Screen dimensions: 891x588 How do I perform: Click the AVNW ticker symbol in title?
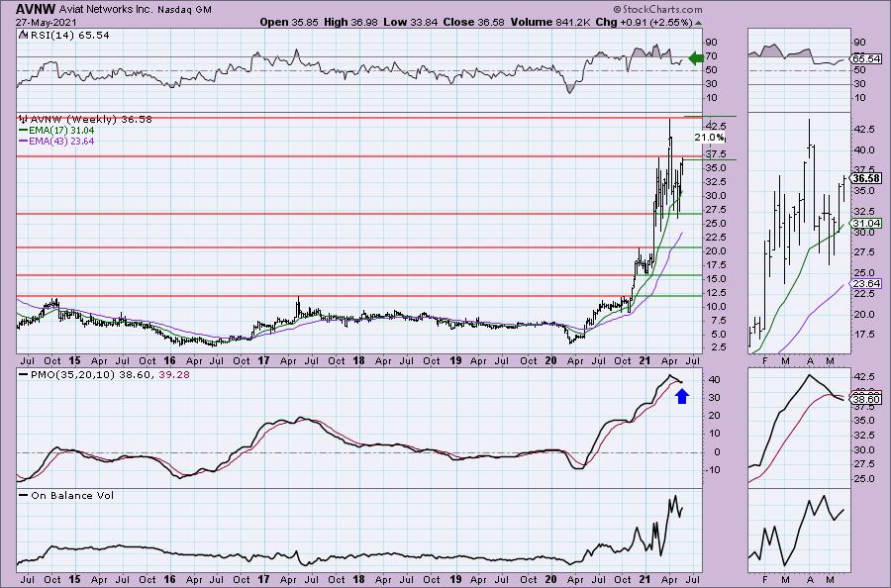click(x=36, y=9)
